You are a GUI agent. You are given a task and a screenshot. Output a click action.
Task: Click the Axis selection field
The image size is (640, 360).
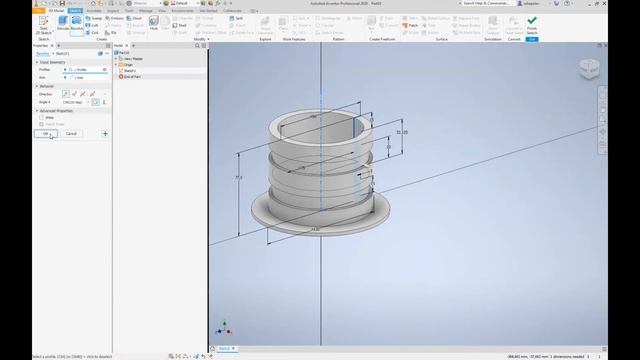tap(85, 78)
